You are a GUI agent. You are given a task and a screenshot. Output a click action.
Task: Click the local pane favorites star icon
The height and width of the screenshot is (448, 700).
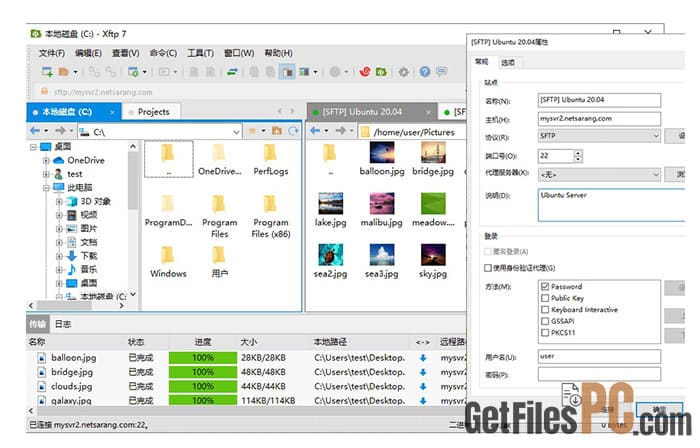(x=252, y=131)
